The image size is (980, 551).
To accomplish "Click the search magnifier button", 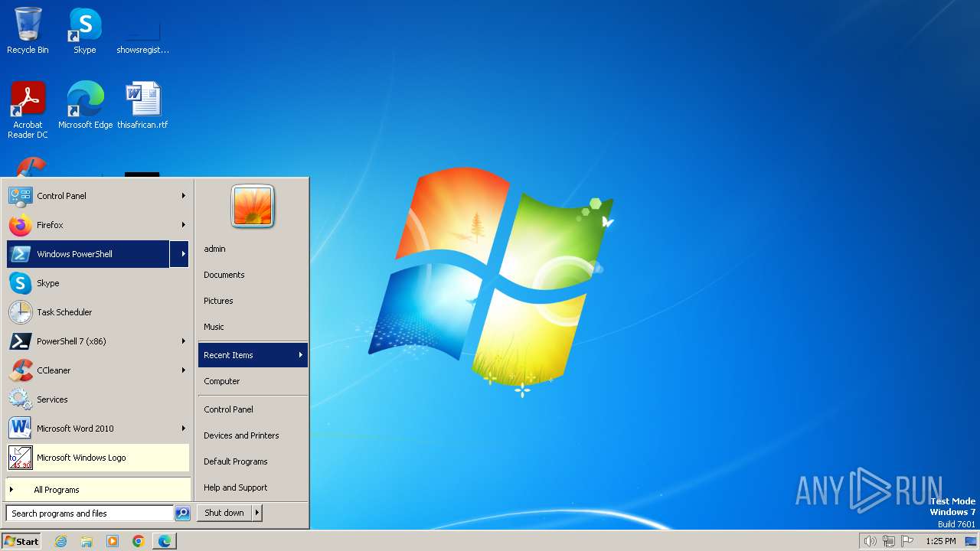I will pyautogui.click(x=182, y=514).
